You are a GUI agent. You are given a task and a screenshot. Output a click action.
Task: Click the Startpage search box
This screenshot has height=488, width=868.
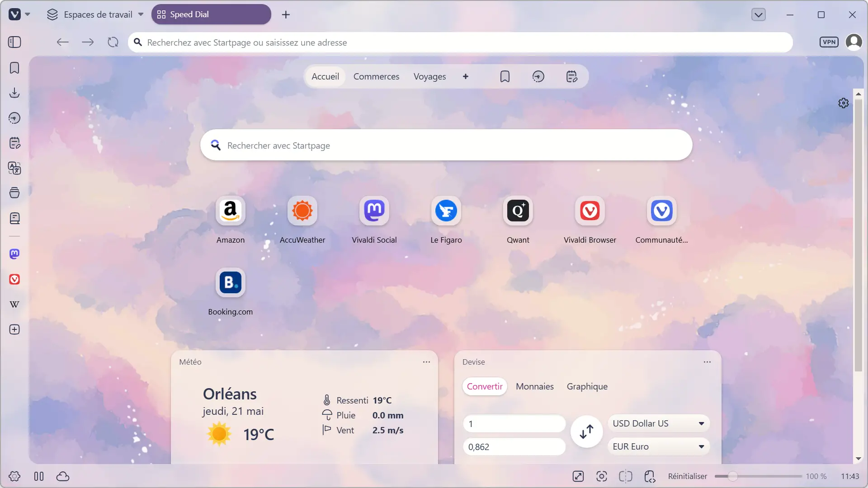[x=446, y=145]
